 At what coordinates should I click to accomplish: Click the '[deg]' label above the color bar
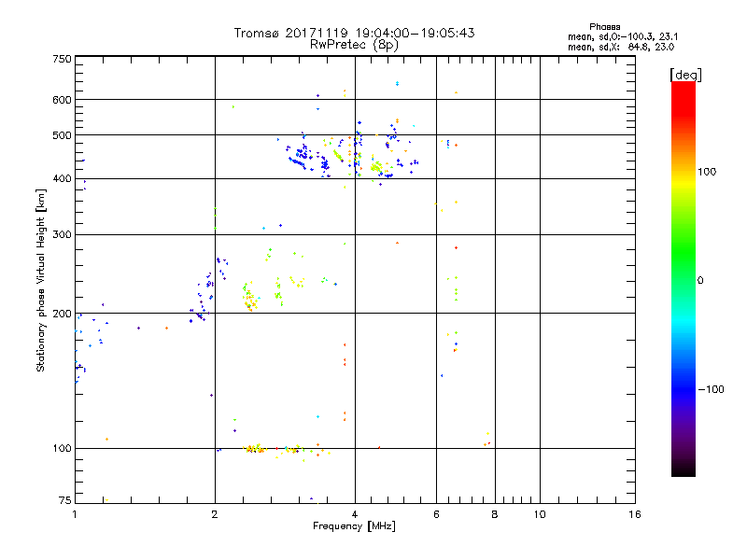(x=686, y=75)
